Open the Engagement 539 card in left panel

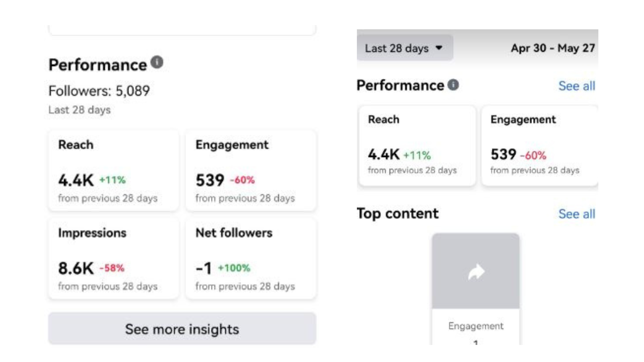pyautogui.click(x=251, y=171)
